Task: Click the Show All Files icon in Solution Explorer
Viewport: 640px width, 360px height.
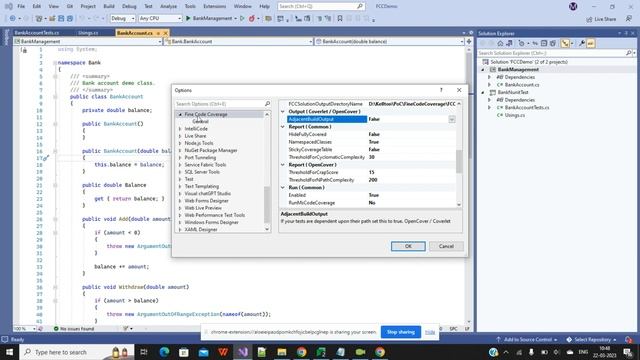Action: click(553, 43)
